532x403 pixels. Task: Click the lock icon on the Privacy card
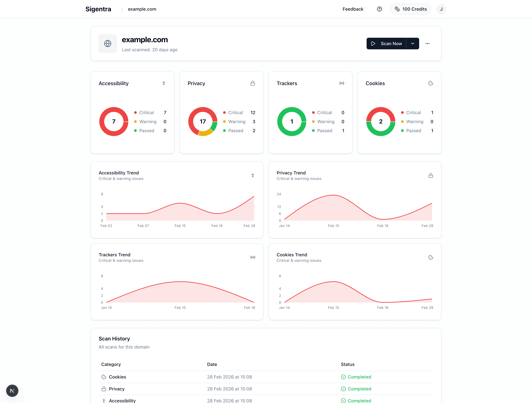coord(253,83)
